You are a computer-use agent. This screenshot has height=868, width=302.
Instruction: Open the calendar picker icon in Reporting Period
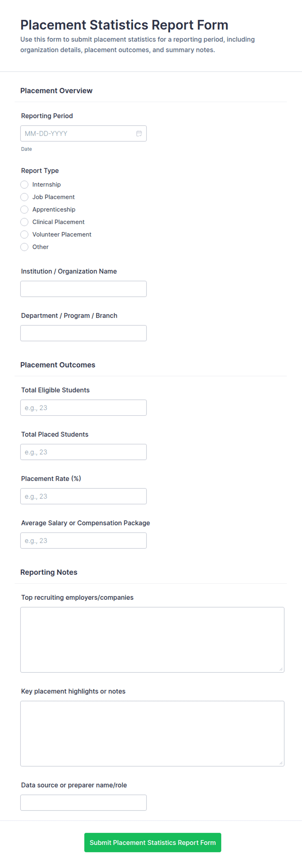point(139,133)
